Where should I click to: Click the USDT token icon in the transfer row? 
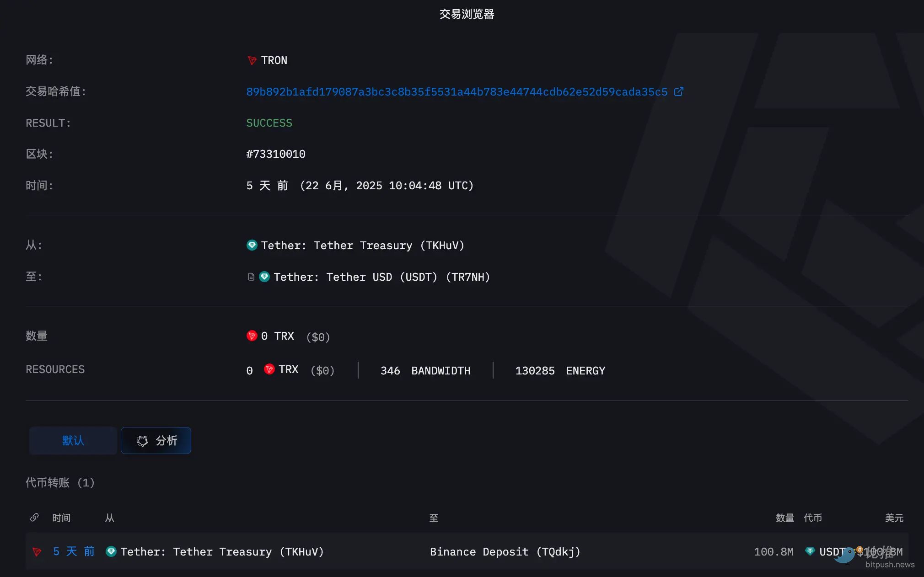pos(810,551)
